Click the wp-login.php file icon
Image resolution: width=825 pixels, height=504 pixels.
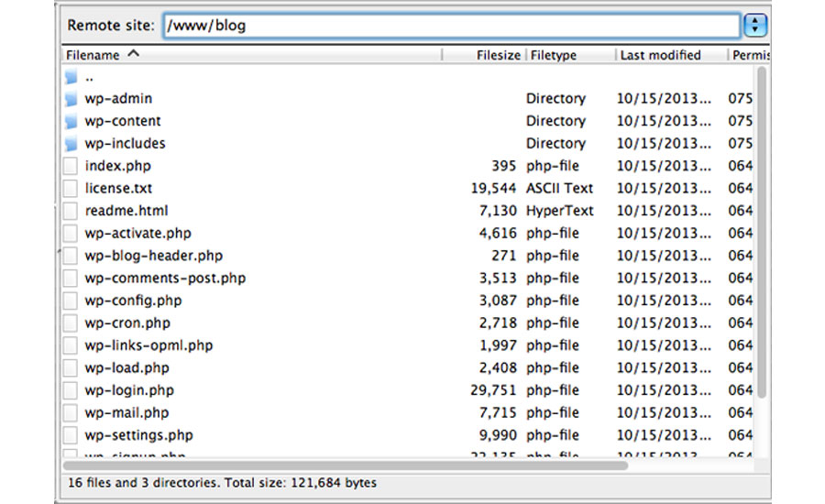point(71,390)
